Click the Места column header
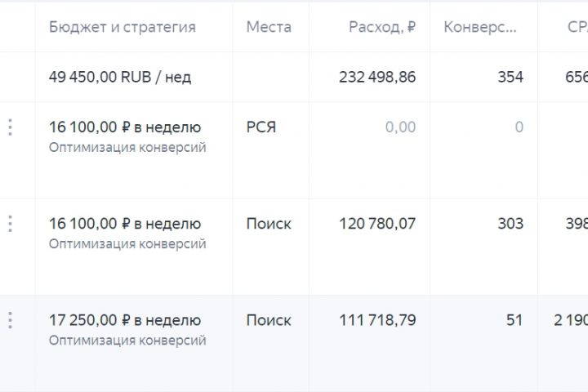 coord(269,27)
